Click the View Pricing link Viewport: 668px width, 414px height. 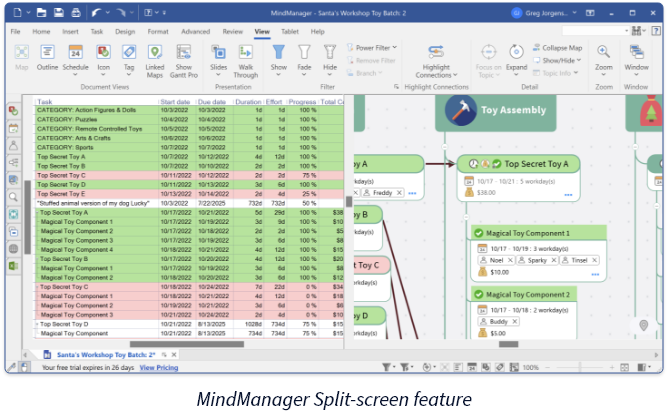(158, 368)
